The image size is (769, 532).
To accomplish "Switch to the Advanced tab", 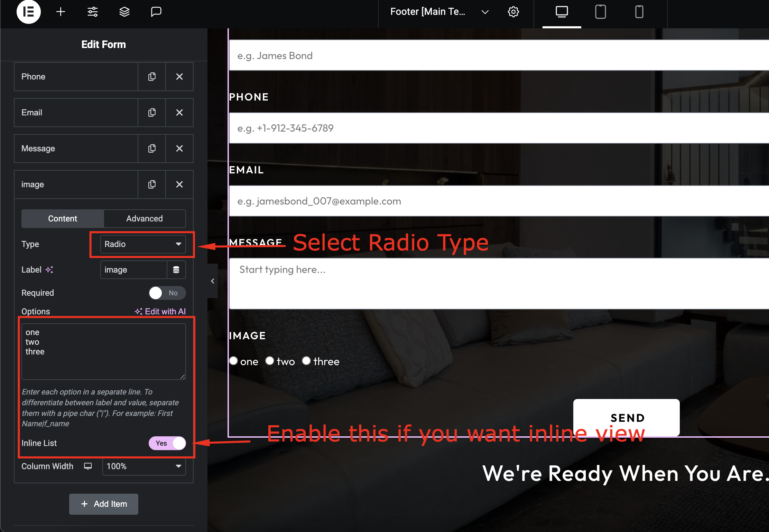I will tap(145, 219).
